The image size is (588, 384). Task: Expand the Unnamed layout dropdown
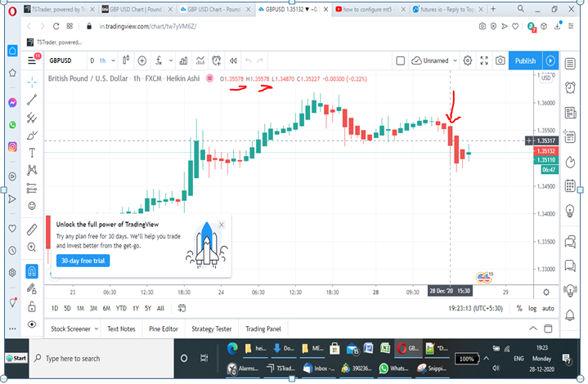(x=455, y=60)
